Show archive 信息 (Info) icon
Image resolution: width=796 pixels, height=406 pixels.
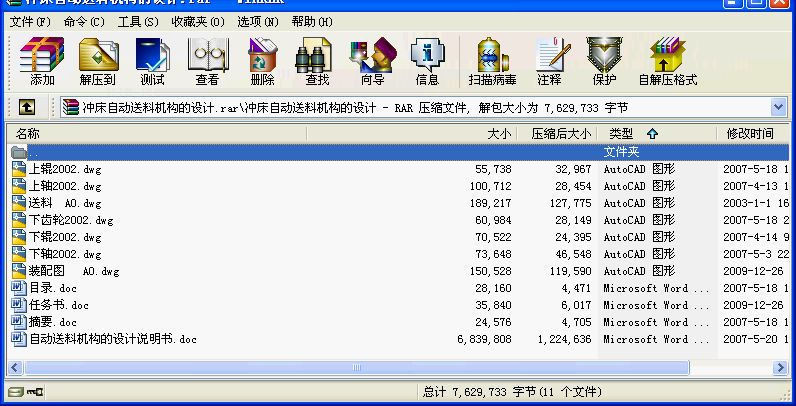[427, 59]
